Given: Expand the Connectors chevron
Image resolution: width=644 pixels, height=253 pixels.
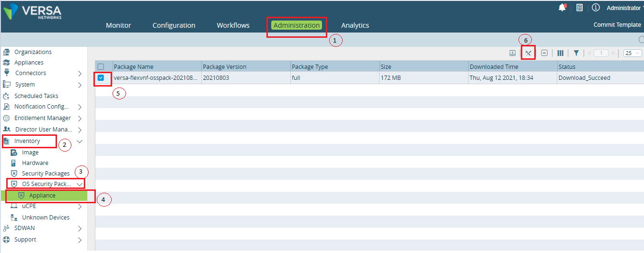Looking at the screenshot, I should (x=80, y=74).
